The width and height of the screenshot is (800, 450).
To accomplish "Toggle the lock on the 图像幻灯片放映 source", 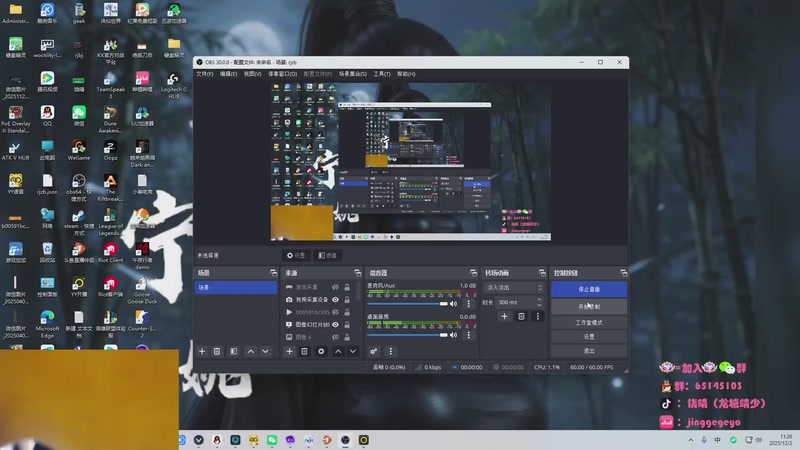I will coord(347,324).
